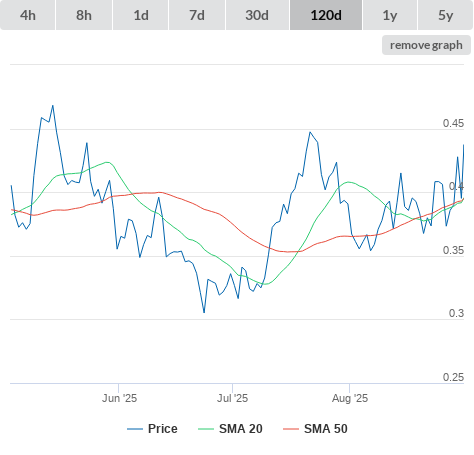Select the 4h time range tab
The image size is (474, 455).
click(x=28, y=15)
